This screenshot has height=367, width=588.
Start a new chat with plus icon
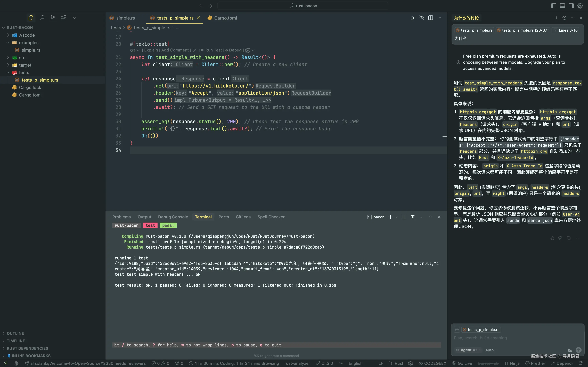point(556,18)
